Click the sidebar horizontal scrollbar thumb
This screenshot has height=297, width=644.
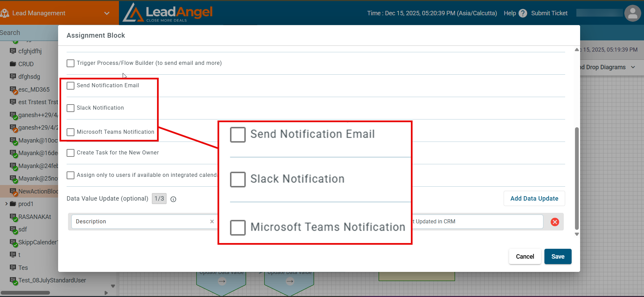(x=25, y=293)
